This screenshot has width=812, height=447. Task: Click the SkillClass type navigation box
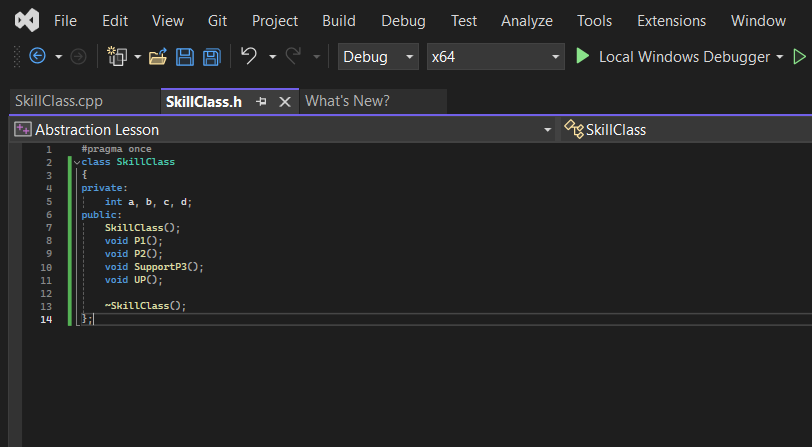(x=686, y=129)
